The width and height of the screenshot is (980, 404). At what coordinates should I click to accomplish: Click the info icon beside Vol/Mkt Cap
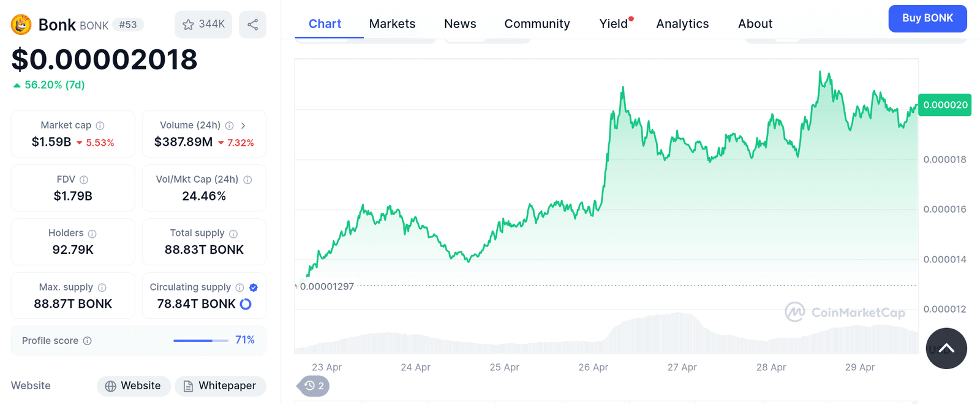point(247,180)
